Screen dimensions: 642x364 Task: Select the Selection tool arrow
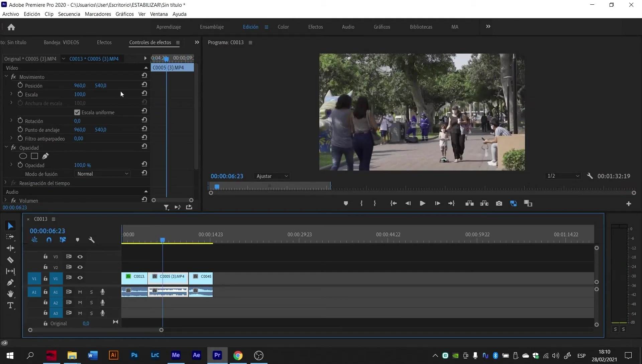point(10,226)
